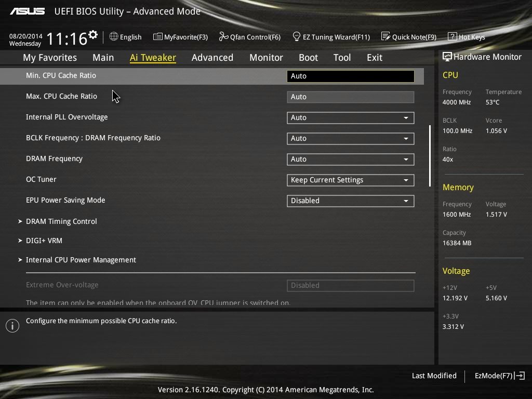Click memory voltage 1.517 V value
This screenshot has width=532, height=399.
[x=496, y=215]
